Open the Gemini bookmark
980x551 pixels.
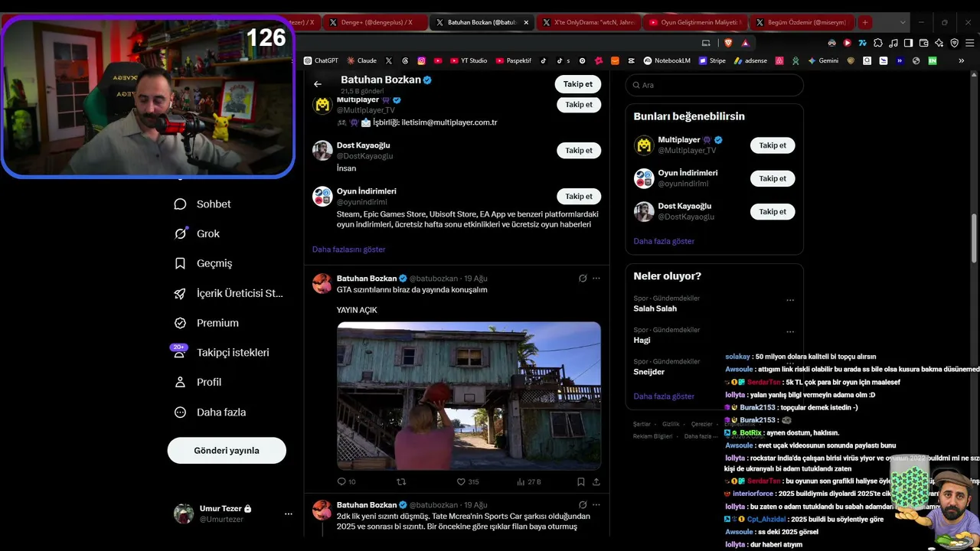point(823,60)
